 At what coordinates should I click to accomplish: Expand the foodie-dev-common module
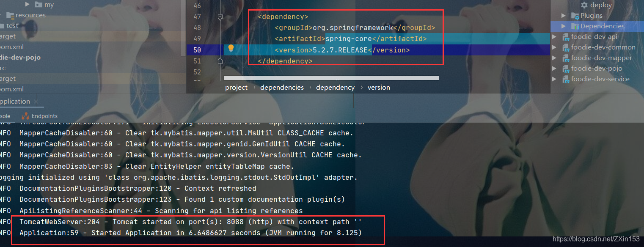click(555, 47)
